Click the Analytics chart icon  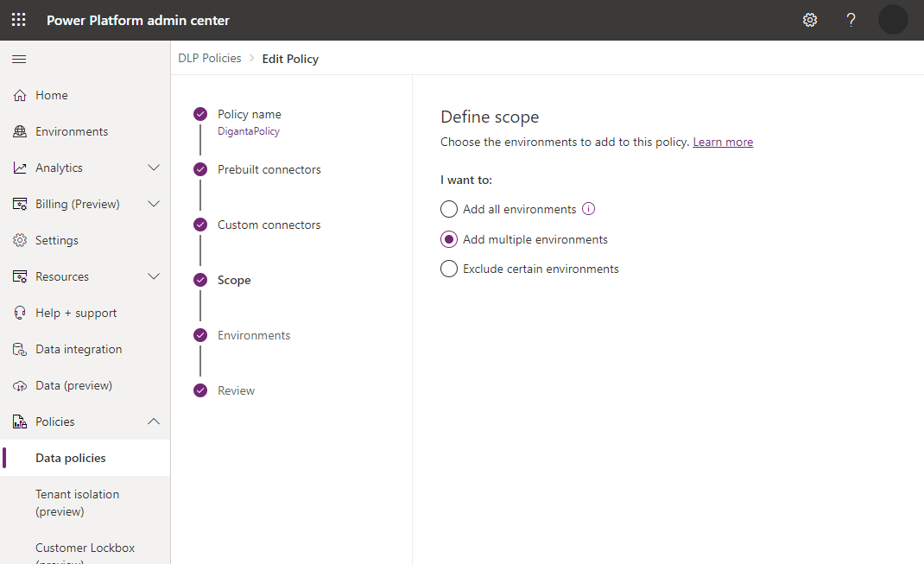point(20,168)
